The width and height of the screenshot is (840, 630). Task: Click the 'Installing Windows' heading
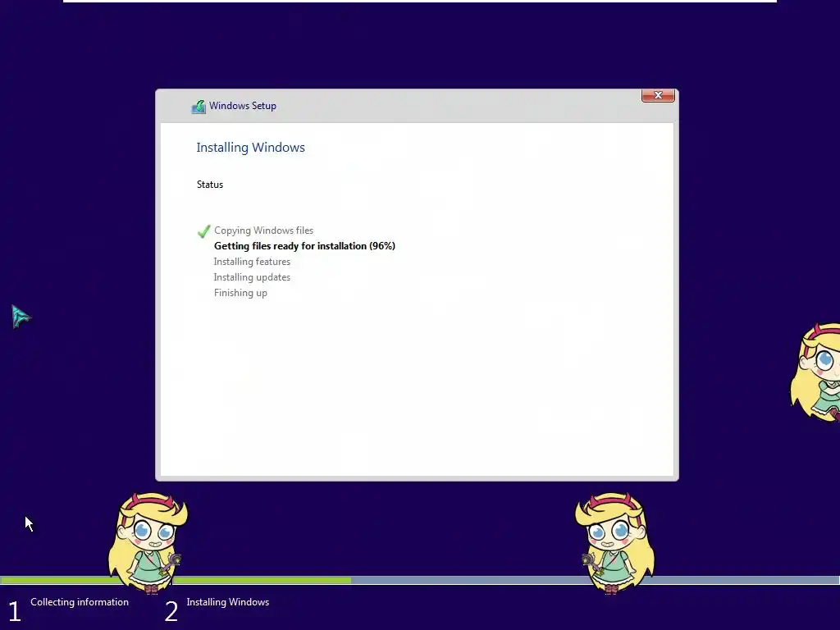[x=251, y=148]
